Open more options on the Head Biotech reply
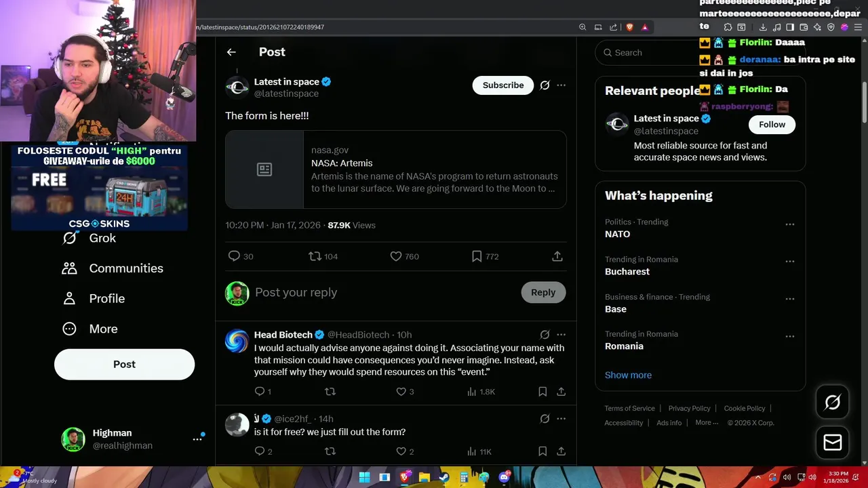This screenshot has width=868, height=488. (x=561, y=335)
